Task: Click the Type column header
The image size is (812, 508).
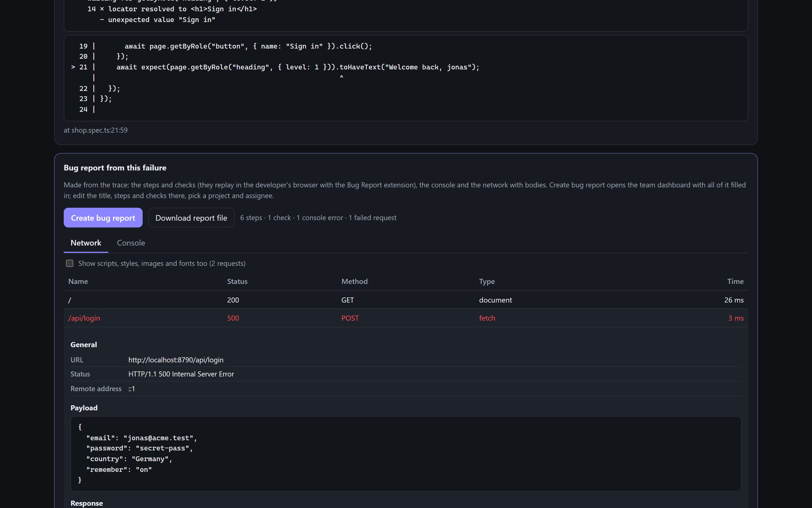Action: 487,282
